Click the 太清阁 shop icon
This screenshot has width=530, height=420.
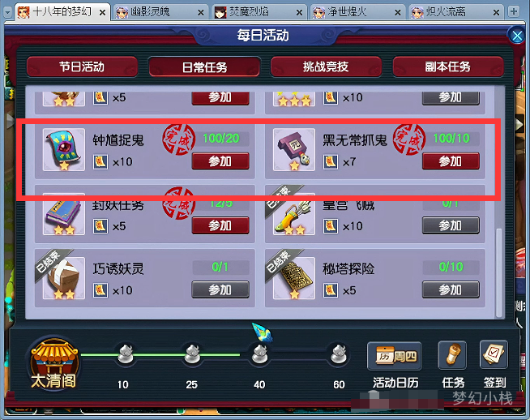[54, 363]
